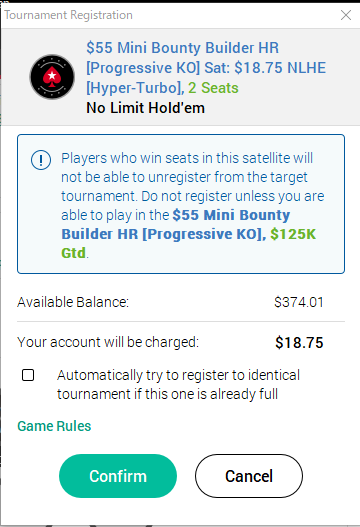Close the Tournament Registration dialog
The width and height of the screenshot is (360, 527).
click(x=346, y=15)
